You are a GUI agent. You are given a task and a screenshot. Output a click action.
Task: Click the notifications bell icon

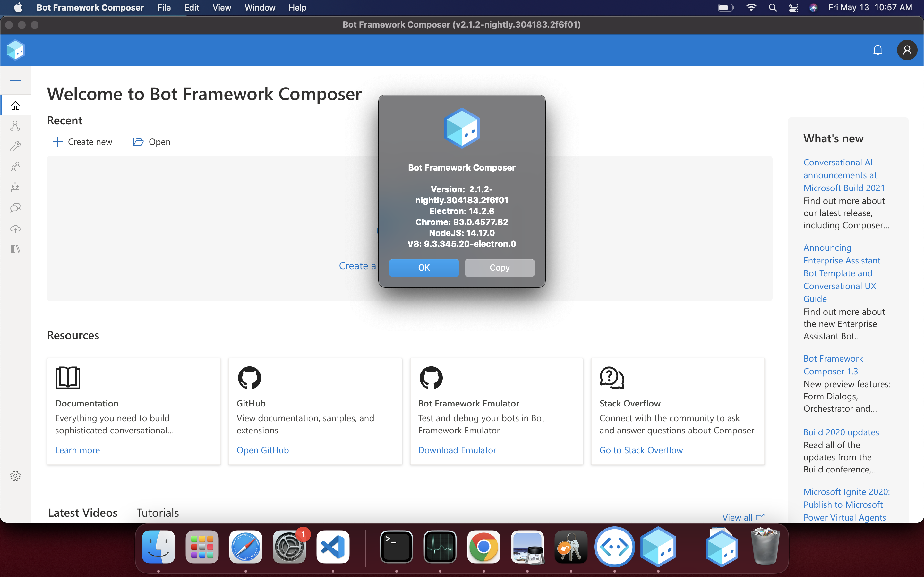coord(877,50)
